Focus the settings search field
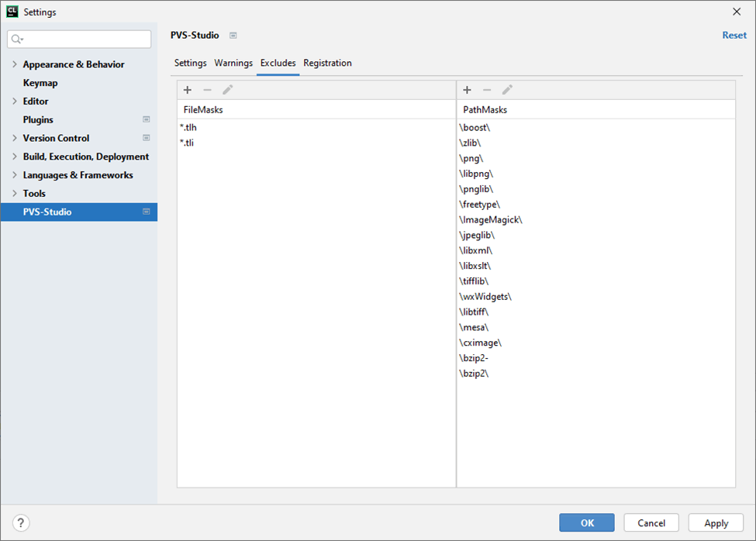756x541 pixels. (x=85, y=39)
